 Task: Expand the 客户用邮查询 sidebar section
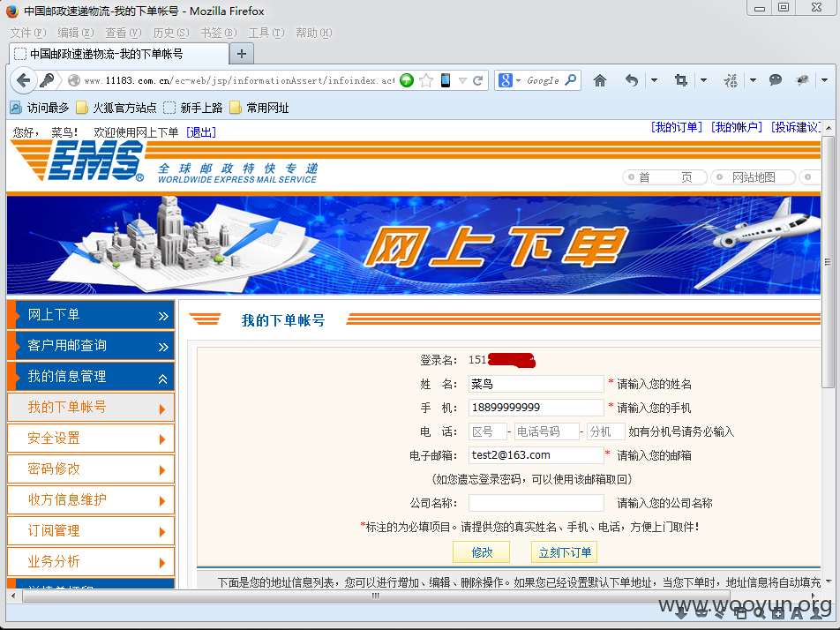(91, 346)
